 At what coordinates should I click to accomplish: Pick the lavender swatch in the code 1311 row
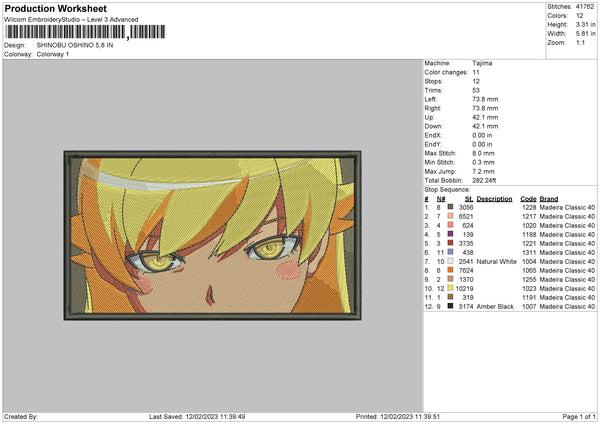450,252
